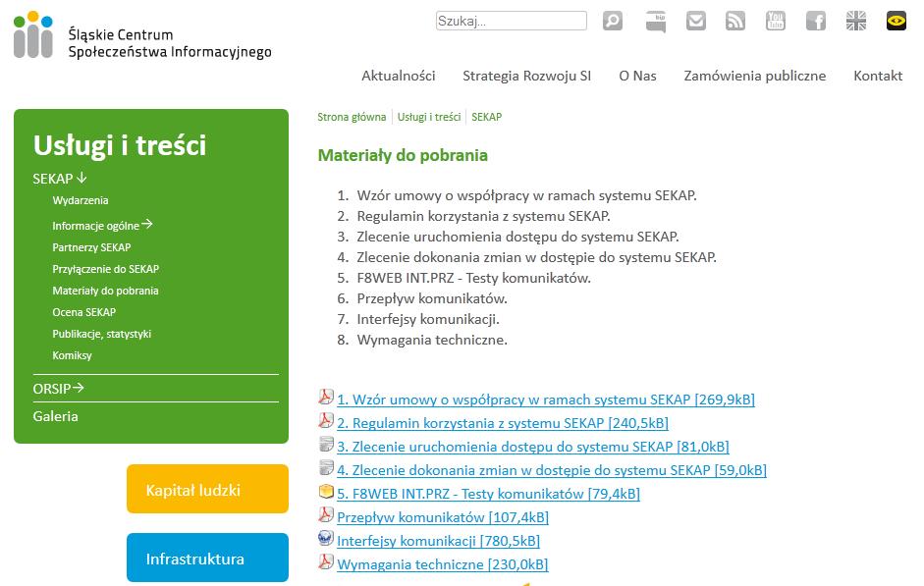The image size is (924, 586).
Task: Switch to English via flag icon
Action: point(855,21)
